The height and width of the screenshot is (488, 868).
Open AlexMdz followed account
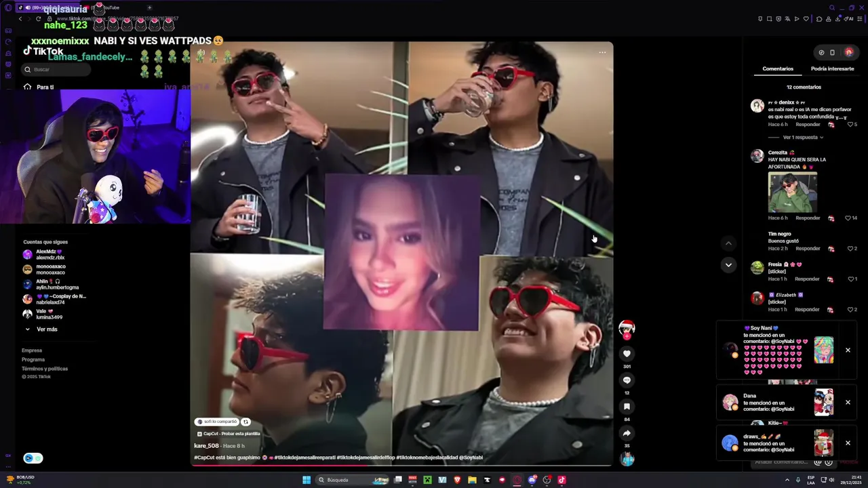[x=50, y=255]
